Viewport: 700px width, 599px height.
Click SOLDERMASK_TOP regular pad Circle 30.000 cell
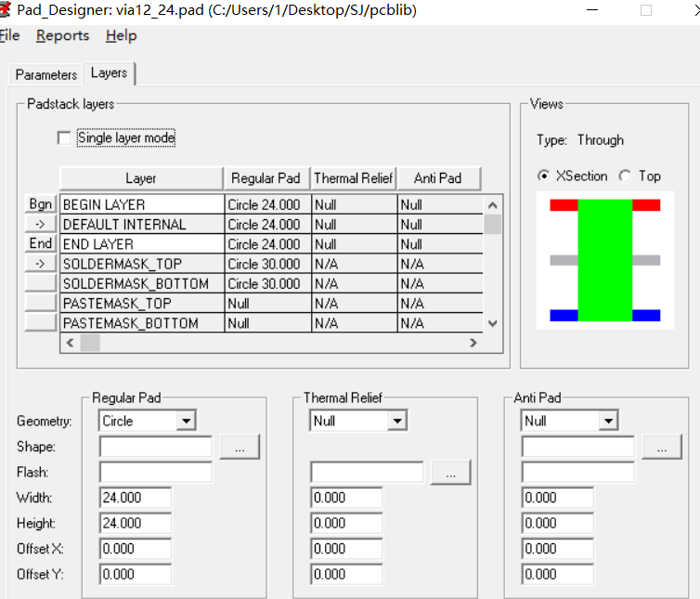267,264
